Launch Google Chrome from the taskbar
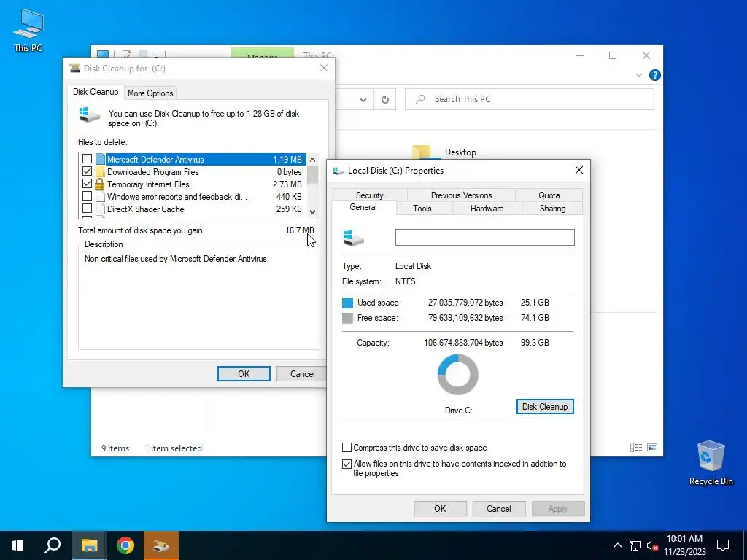747x560 pixels. (125, 545)
